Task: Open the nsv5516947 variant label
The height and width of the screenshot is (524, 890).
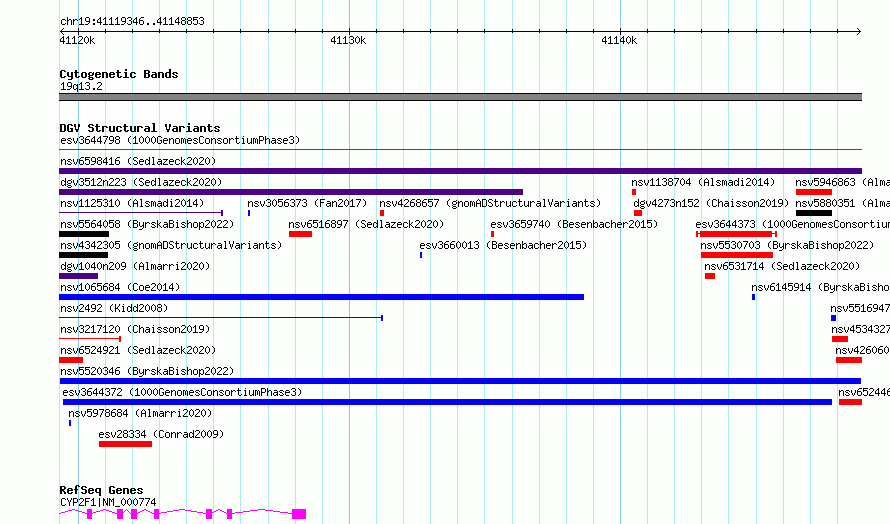Action: pyautogui.click(x=860, y=308)
